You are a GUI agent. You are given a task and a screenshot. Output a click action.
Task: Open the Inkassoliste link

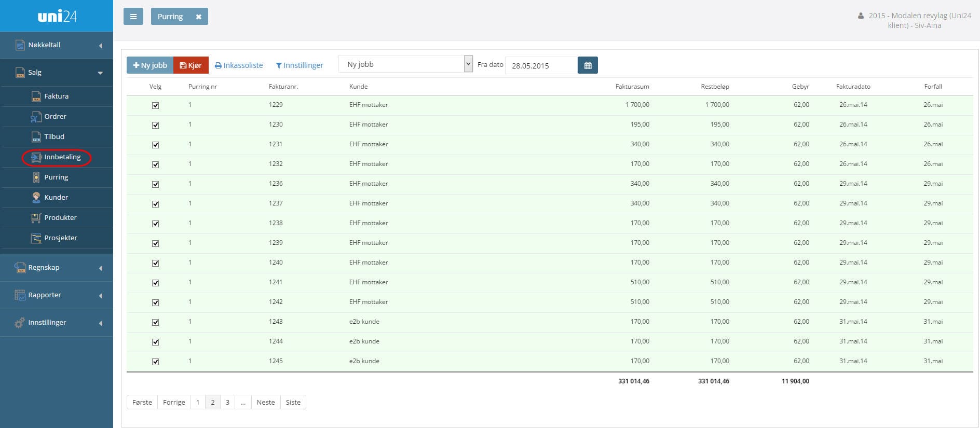[x=239, y=65]
